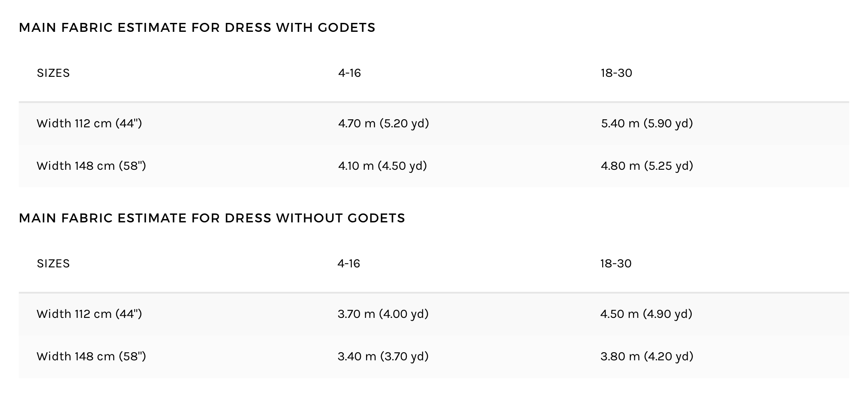868x393 pixels.
Task: Select Width 148 cm row in with-godets table
Action: (x=91, y=166)
